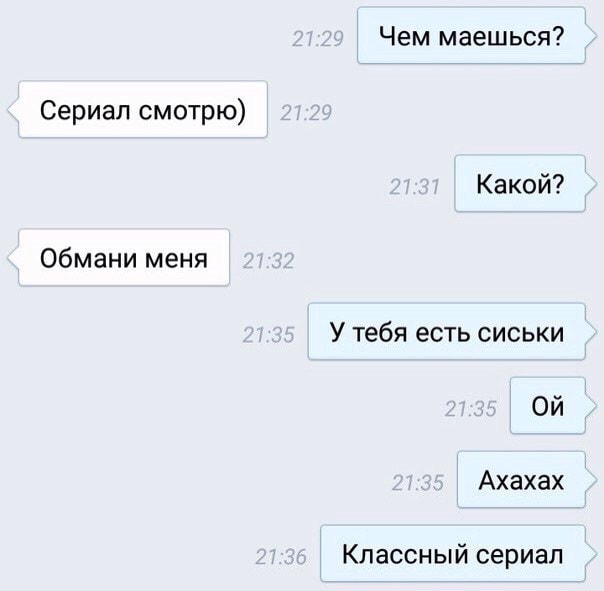Select the 'Классный сериал' message
This screenshot has width=604, height=591.
[x=453, y=553]
